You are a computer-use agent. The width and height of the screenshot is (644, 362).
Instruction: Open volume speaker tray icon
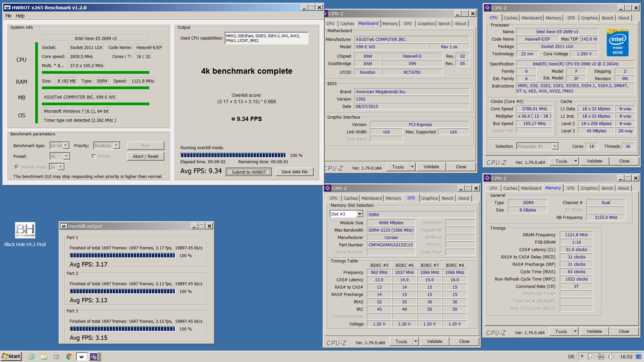click(611, 356)
